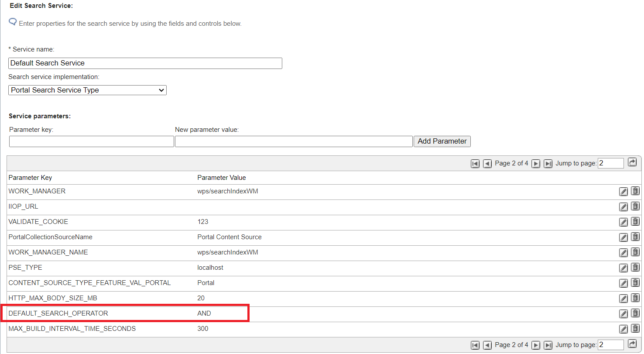Jump to first page using top pager
Image resolution: width=644 pixels, height=354 pixels.
pos(475,164)
